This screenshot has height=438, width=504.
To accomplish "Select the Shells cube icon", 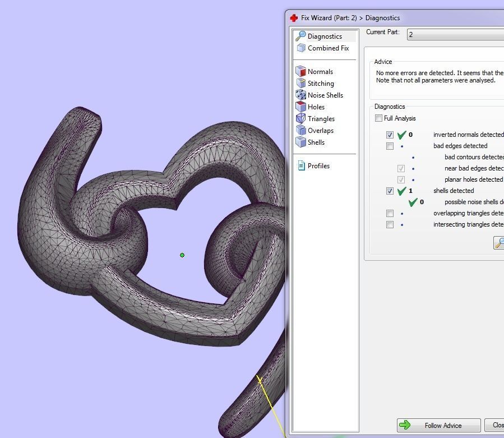I will (x=300, y=142).
